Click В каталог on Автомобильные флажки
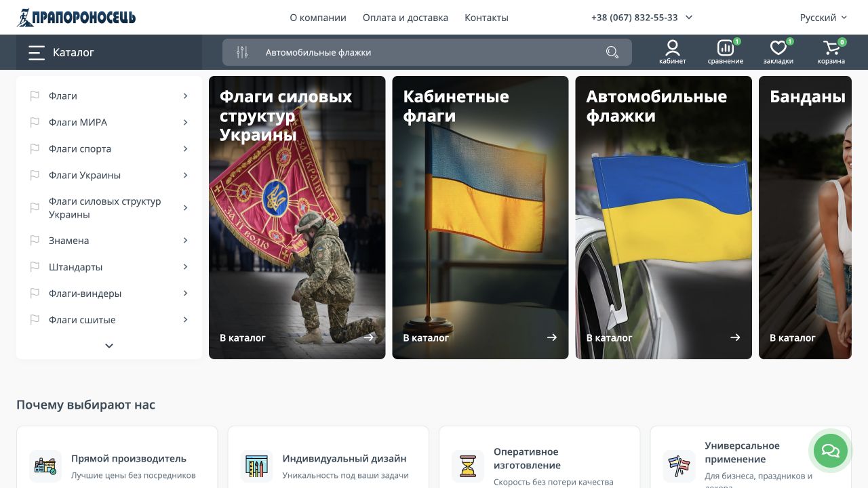The height and width of the screenshot is (488, 868). pyautogui.click(x=609, y=338)
